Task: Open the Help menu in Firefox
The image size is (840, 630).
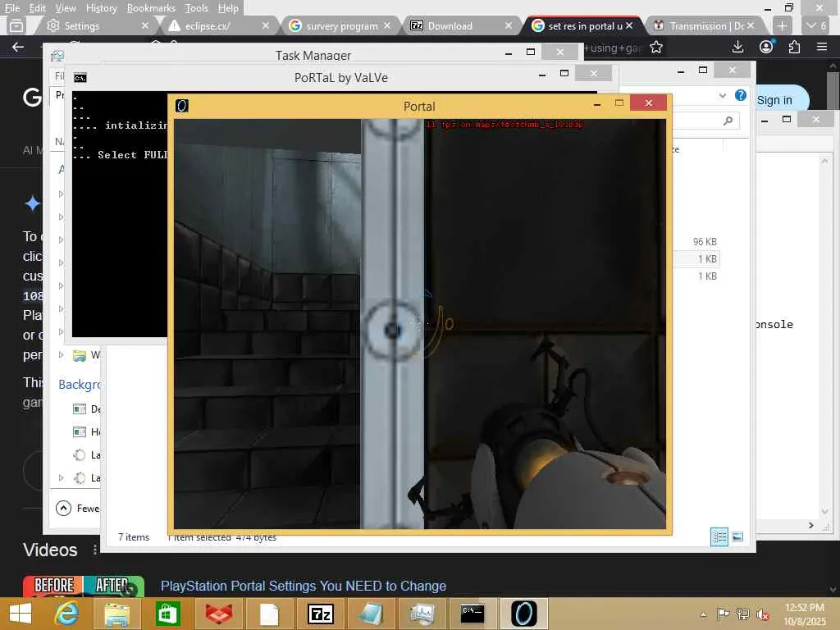Action: (x=228, y=8)
